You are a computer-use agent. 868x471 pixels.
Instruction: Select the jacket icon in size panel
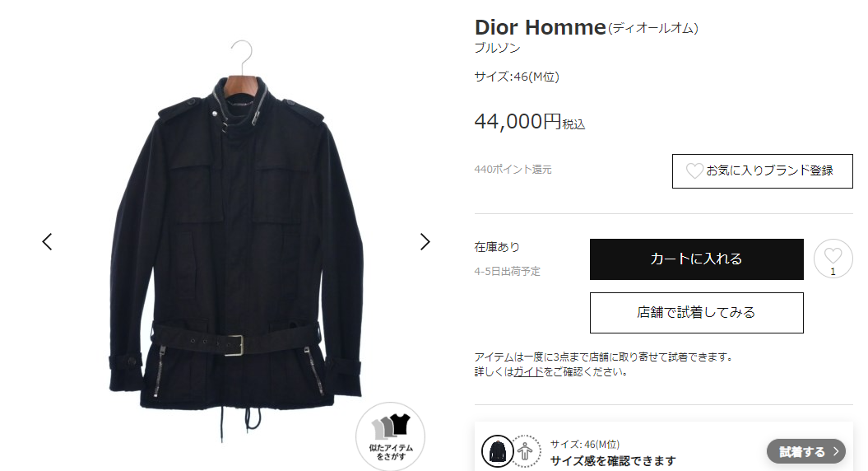click(x=497, y=451)
